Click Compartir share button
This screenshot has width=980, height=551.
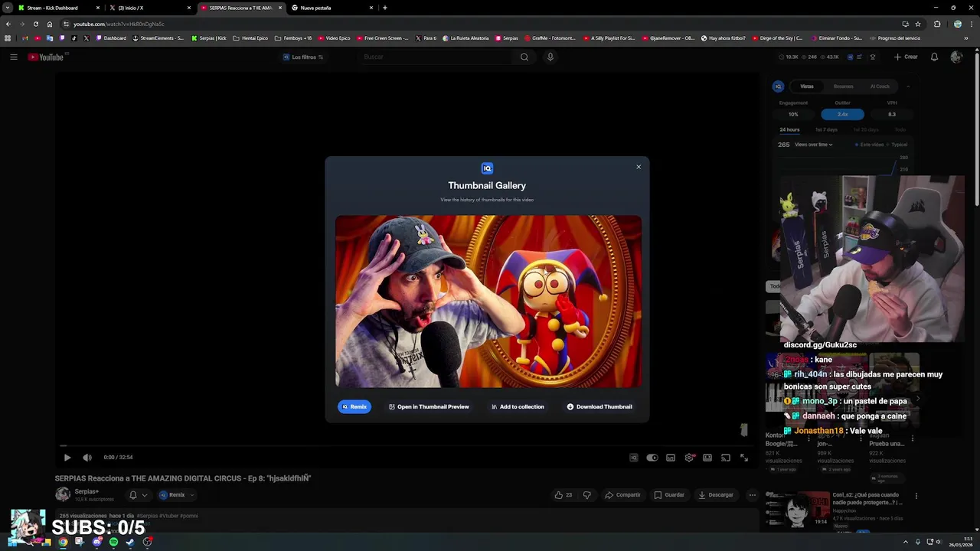pyautogui.click(x=622, y=495)
